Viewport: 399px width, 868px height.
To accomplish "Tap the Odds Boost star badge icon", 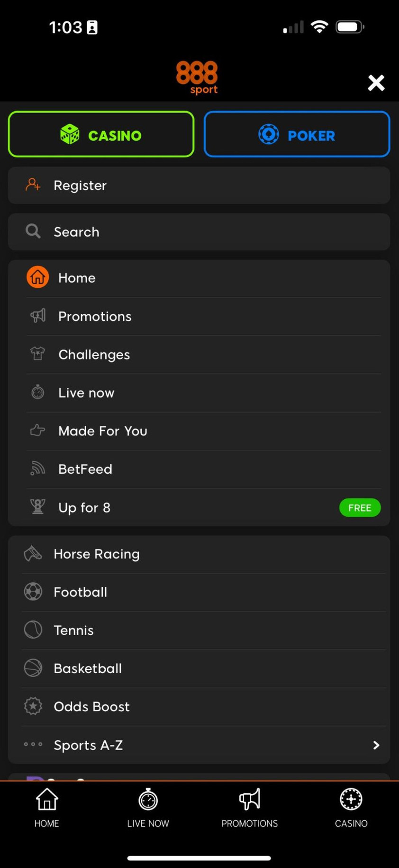I will [33, 706].
